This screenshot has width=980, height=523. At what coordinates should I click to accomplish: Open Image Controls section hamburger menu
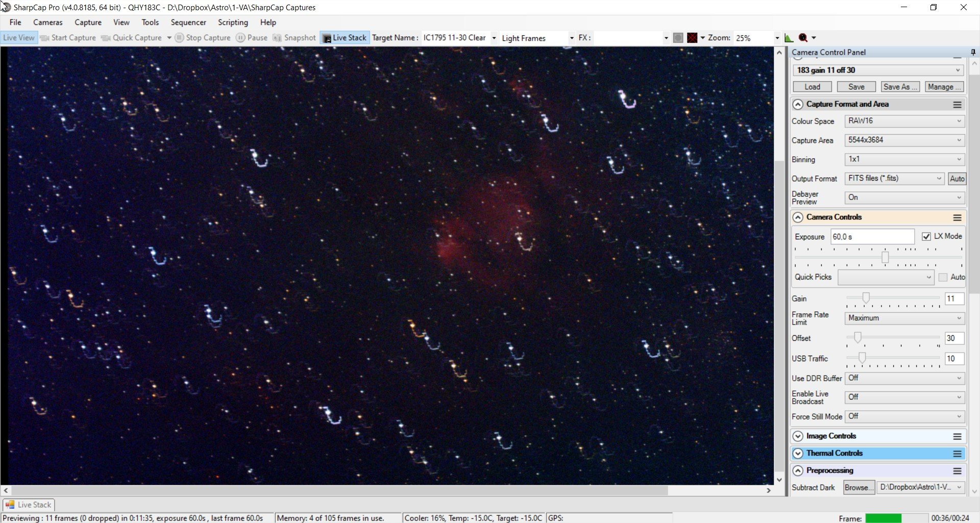pos(957,437)
